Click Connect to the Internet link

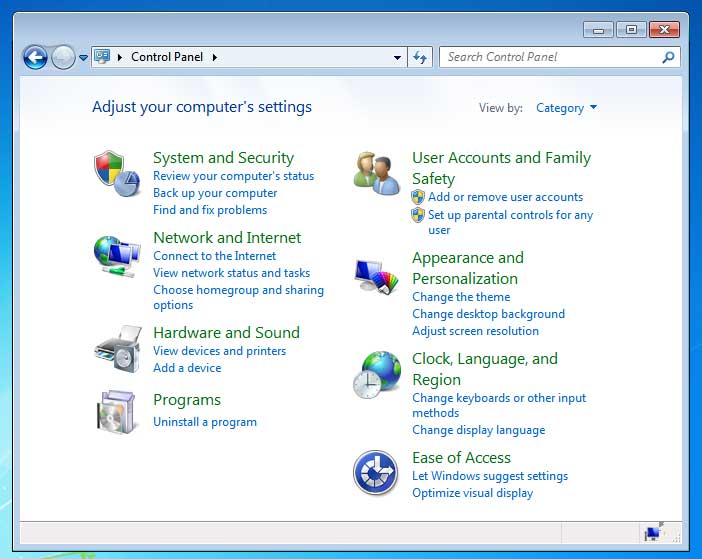(214, 256)
